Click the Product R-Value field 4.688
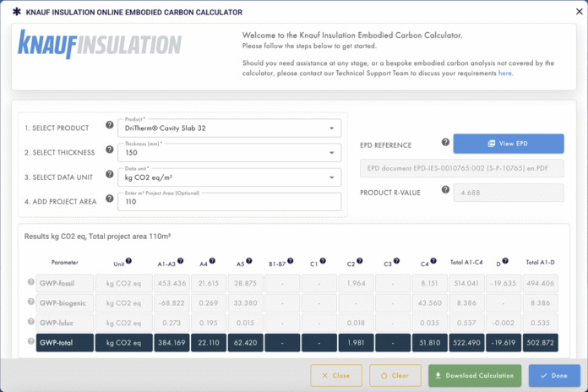The width and height of the screenshot is (588, 392). click(x=509, y=193)
